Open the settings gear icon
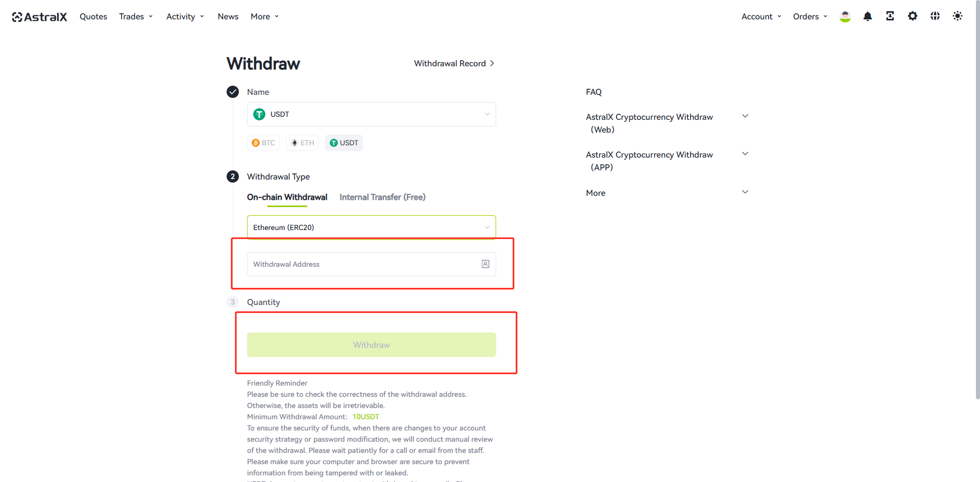 (913, 16)
